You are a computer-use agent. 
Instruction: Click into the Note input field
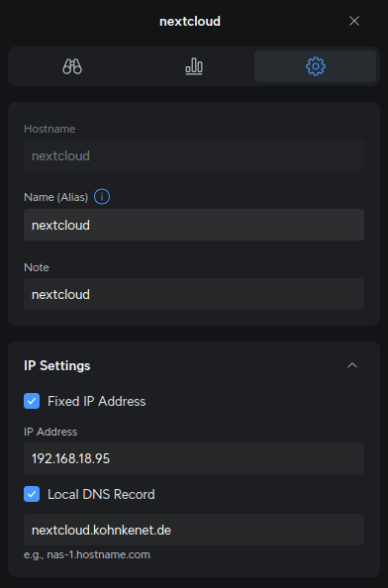(194, 294)
